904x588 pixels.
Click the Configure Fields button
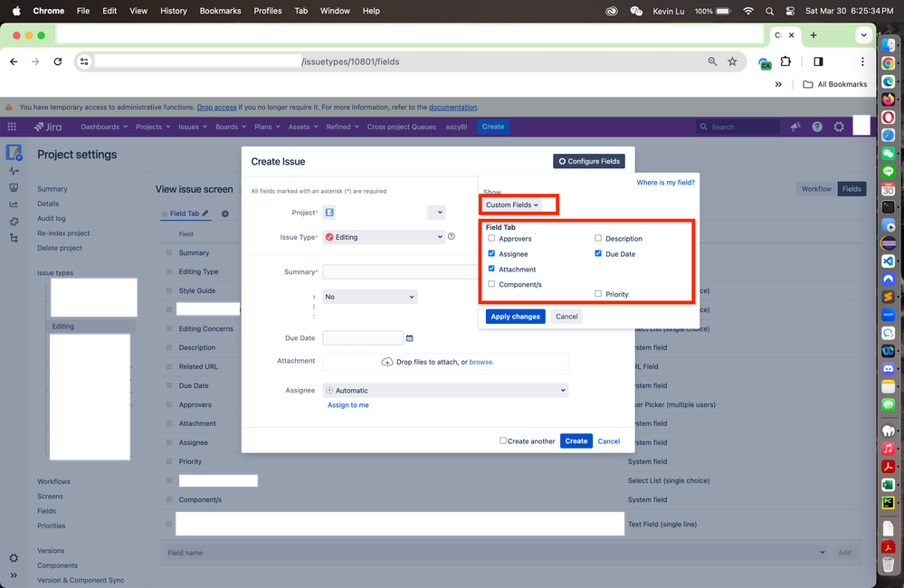pyautogui.click(x=588, y=161)
